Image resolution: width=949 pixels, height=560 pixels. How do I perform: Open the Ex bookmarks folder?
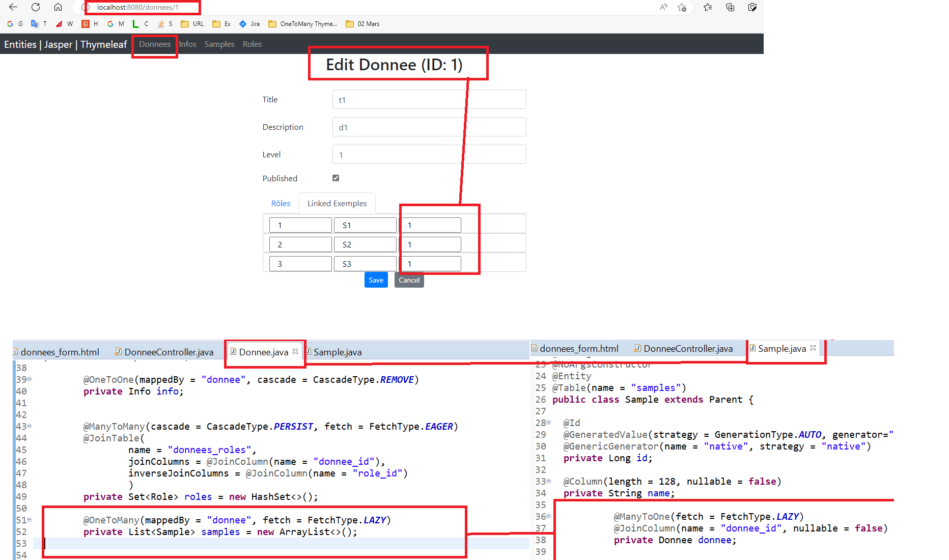pyautogui.click(x=221, y=24)
